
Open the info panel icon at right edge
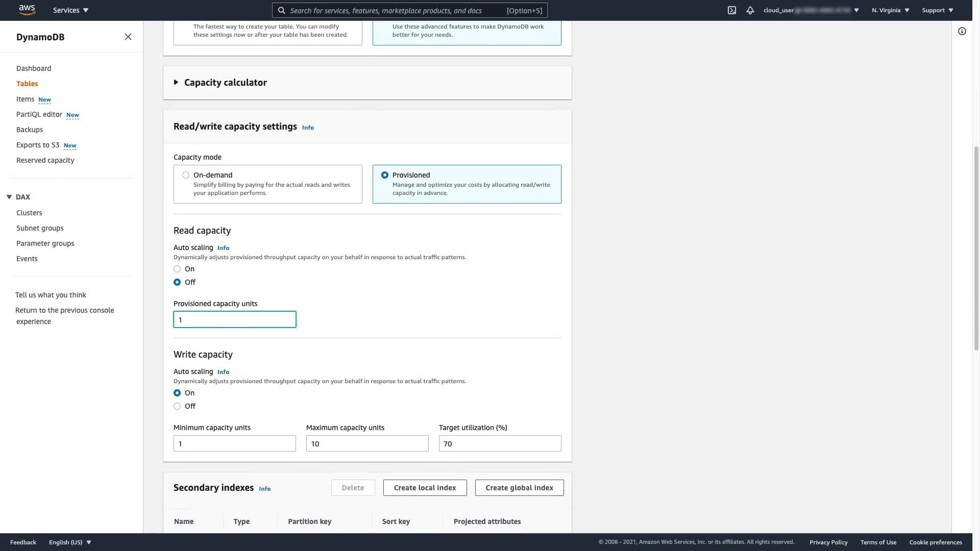pyautogui.click(x=962, y=32)
